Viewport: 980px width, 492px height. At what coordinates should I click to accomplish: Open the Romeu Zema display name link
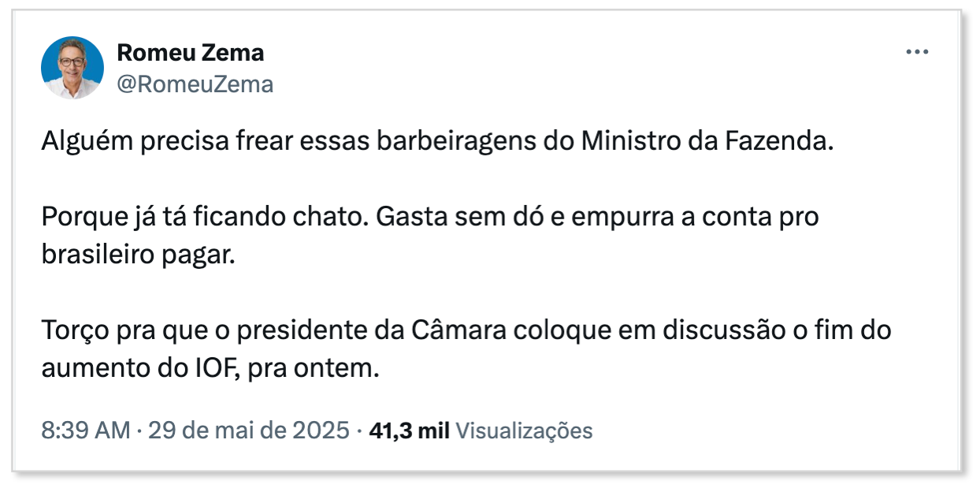click(x=190, y=53)
